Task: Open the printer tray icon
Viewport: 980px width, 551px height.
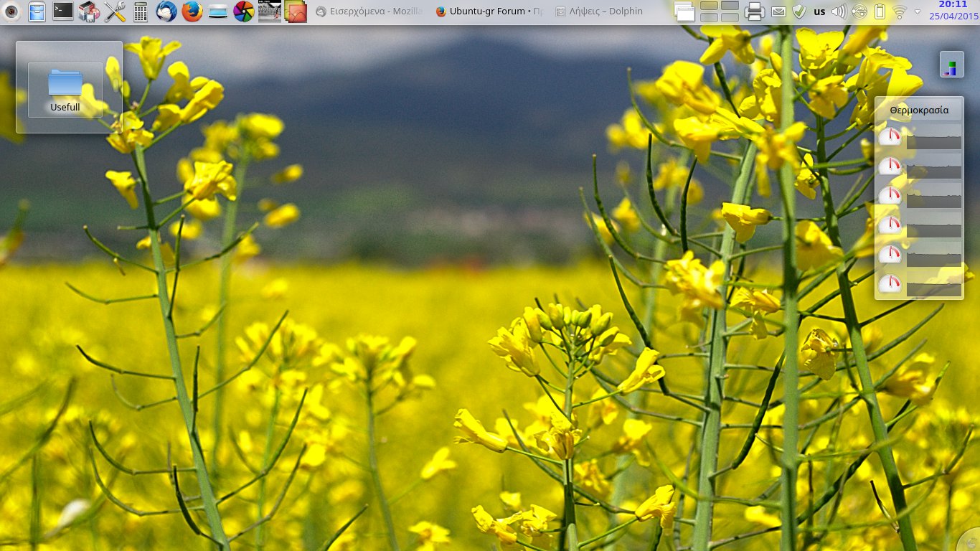Action: pyautogui.click(x=754, y=11)
